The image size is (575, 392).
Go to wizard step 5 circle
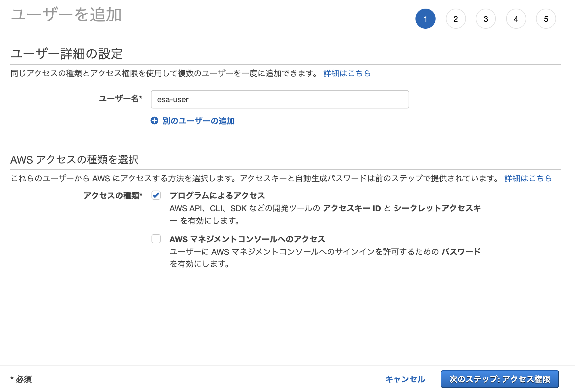pyautogui.click(x=546, y=19)
